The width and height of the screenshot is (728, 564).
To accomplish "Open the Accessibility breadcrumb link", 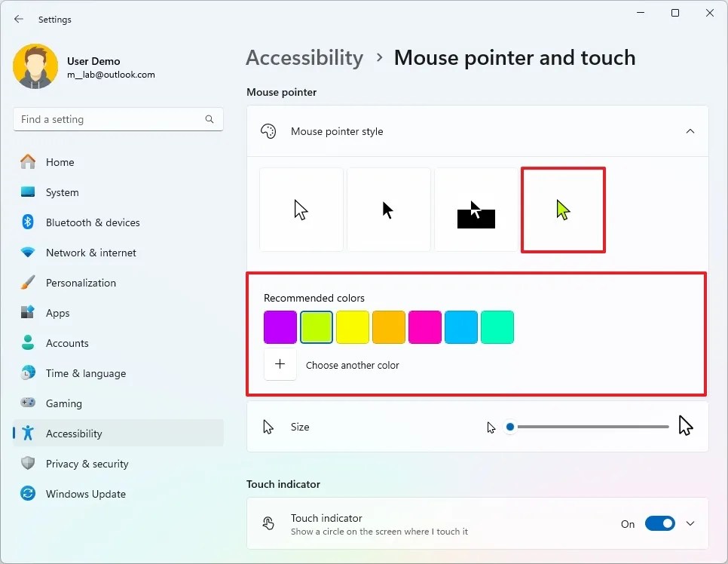I will (304, 57).
